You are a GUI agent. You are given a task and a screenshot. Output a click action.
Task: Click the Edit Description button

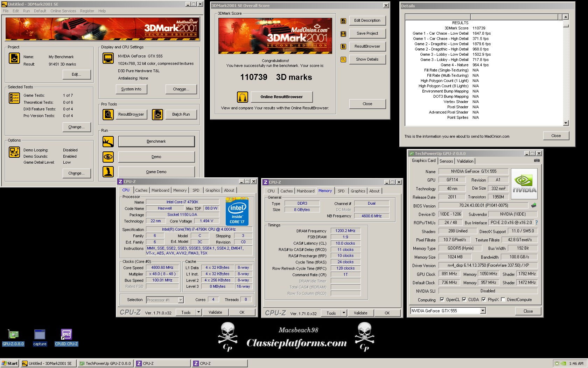pyautogui.click(x=367, y=20)
